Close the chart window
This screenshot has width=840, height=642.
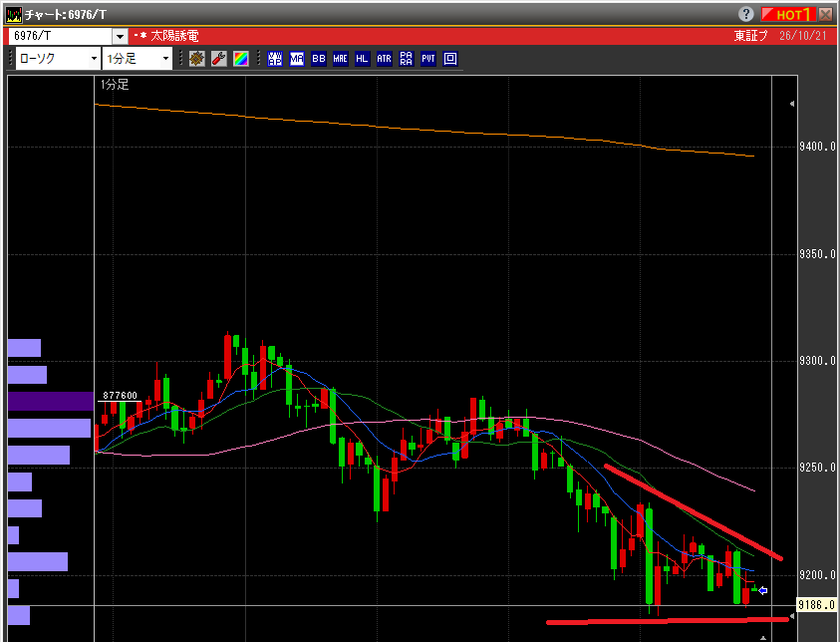(x=825, y=15)
